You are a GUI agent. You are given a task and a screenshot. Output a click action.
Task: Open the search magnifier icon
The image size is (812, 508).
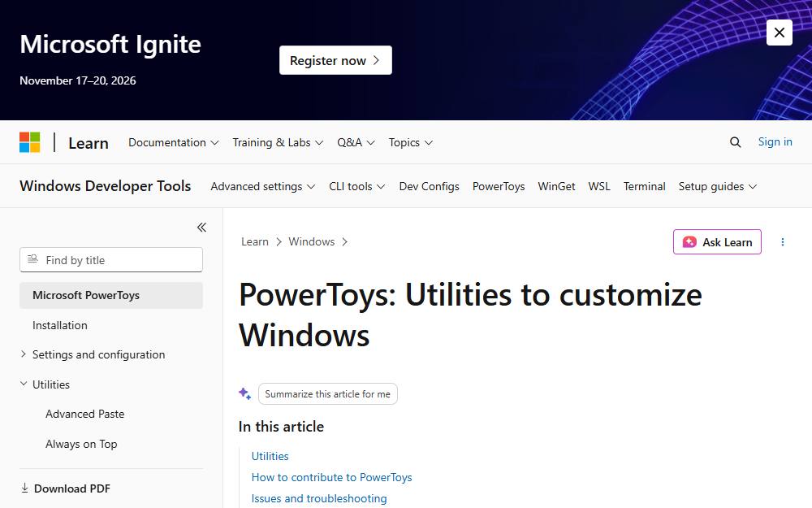[735, 142]
